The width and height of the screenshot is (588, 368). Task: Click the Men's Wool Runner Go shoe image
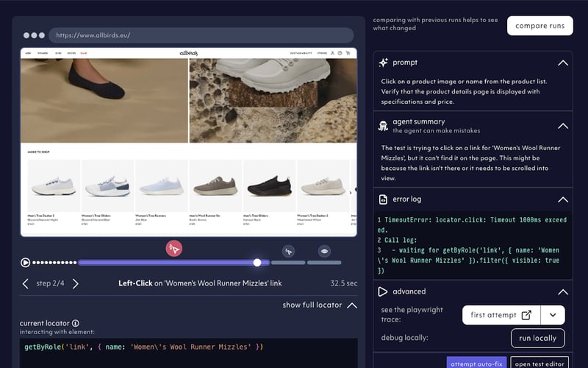tap(215, 186)
